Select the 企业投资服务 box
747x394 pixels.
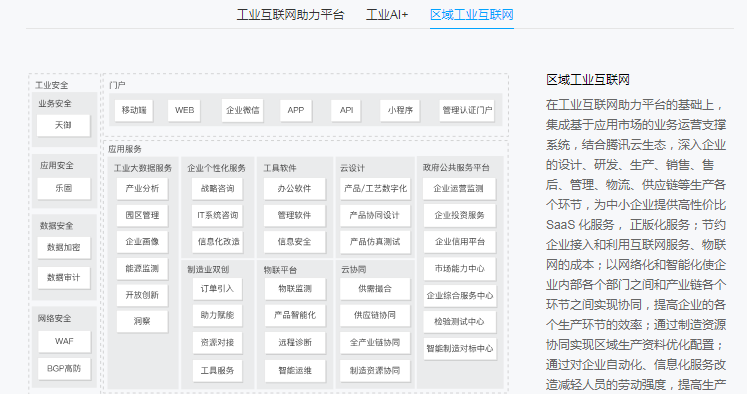point(459,215)
